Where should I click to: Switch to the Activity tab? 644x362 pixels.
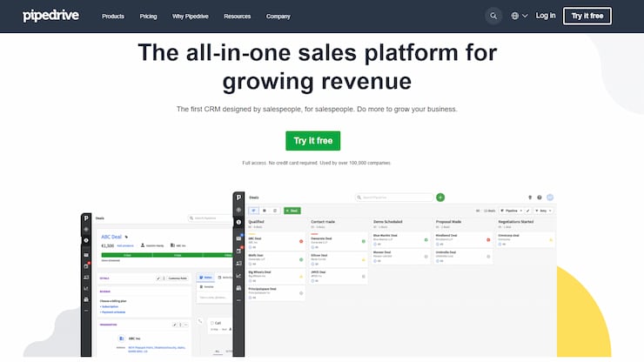click(x=225, y=278)
